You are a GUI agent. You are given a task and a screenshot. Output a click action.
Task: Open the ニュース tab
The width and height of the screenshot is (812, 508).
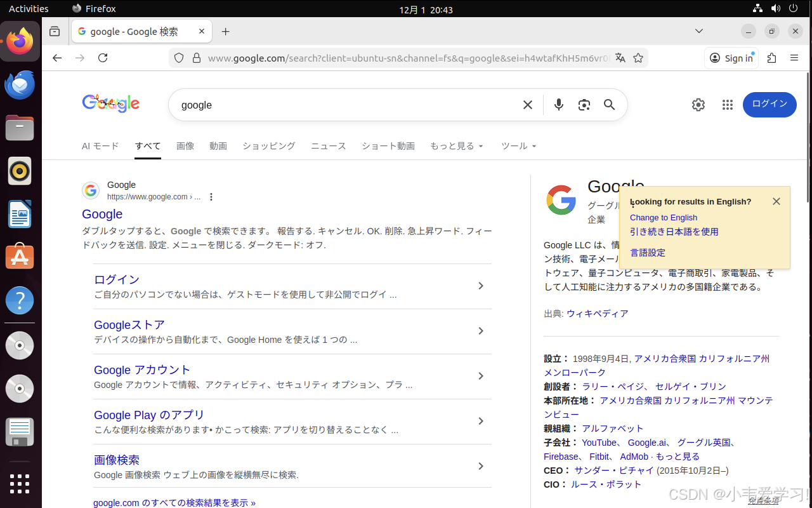(x=329, y=146)
